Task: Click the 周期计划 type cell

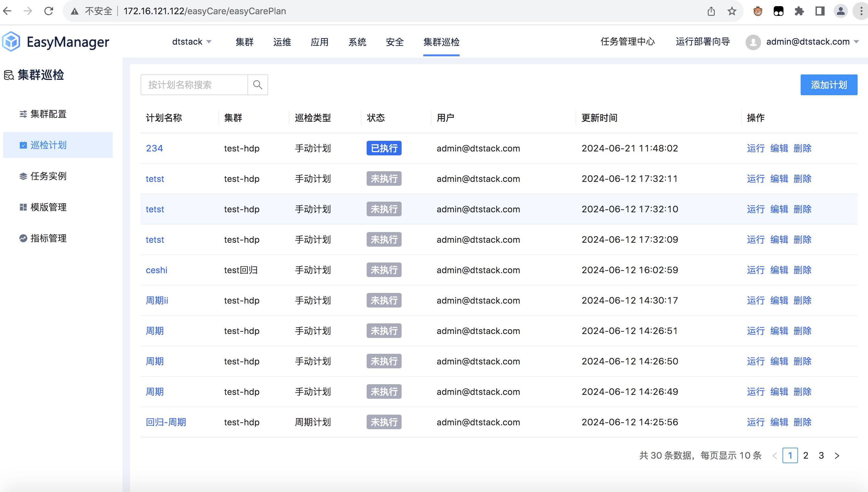Action: tap(313, 422)
